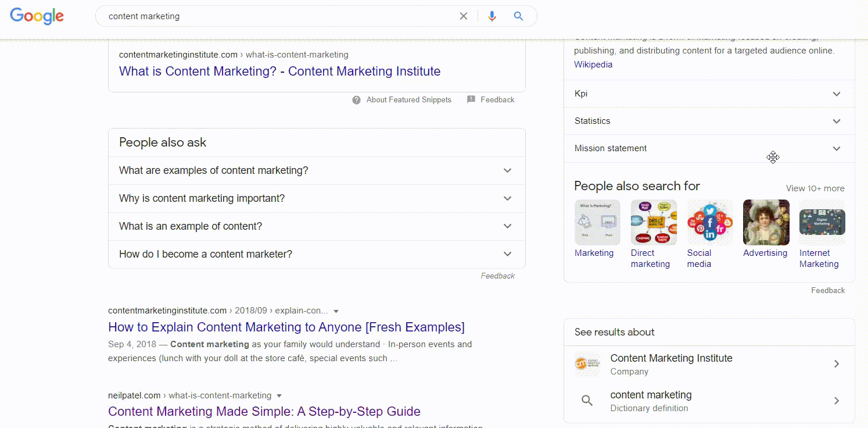
Task: Expand the Mission statement section
Action: click(x=709, y=148)
